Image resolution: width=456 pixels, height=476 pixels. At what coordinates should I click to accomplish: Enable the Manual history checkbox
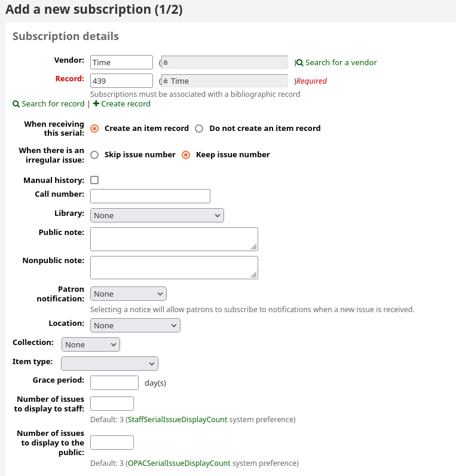point(94,180)
